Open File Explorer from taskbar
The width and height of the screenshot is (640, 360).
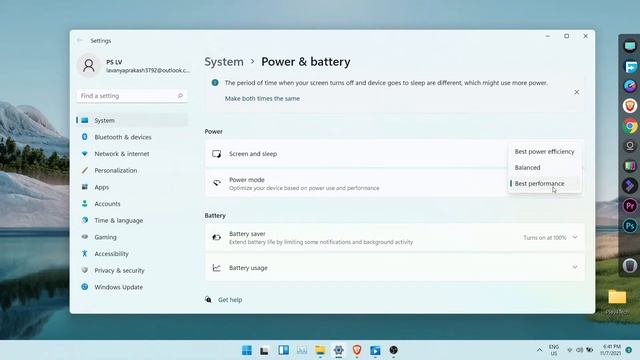coord(320,350)
